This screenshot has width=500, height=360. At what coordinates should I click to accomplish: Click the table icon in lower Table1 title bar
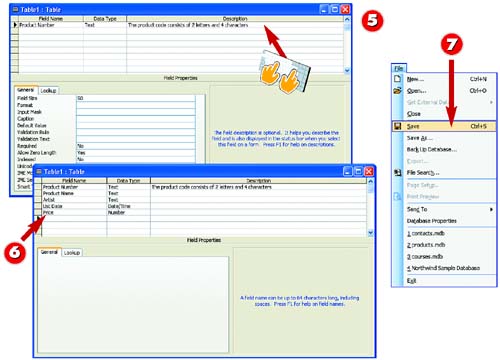point(39,172)
